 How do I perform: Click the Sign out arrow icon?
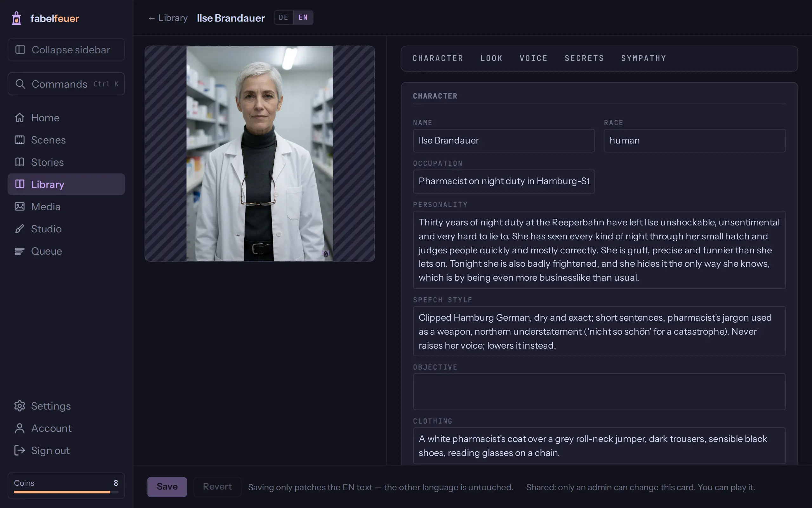(19, 450)
